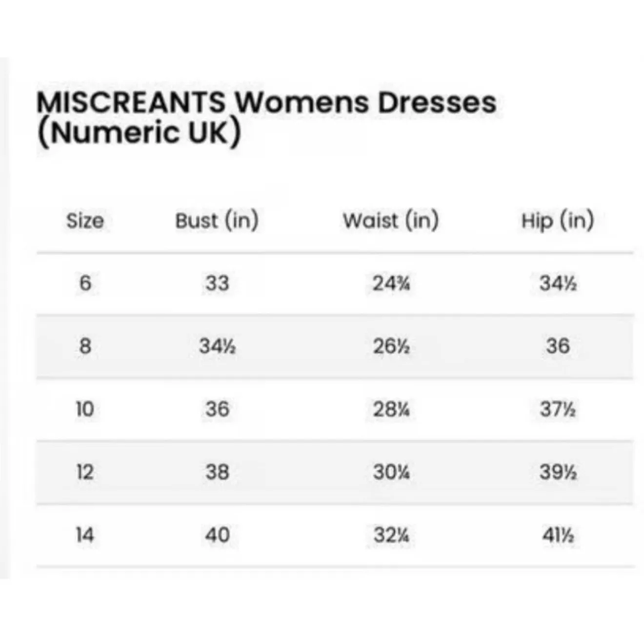644x644 pixels.
Task: Click bust value 40 for size 14
Action: (217, 535)
